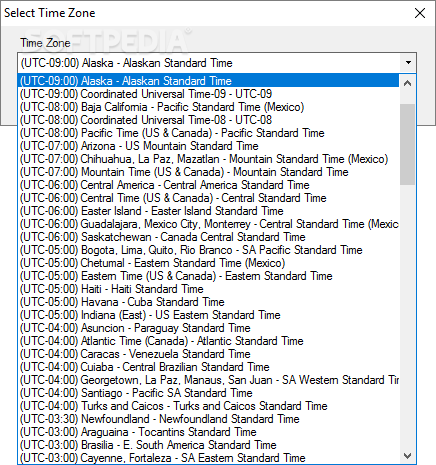Screen dimensions: 436x465
Task: Select highlighted Alaska - Alaskan Standard Time option
Action: (209, 81)
